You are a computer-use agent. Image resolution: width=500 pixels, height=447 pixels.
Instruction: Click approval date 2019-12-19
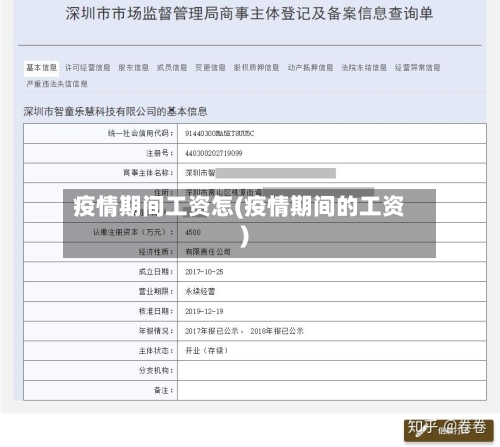pyautogui.click(x=204, y=311)
